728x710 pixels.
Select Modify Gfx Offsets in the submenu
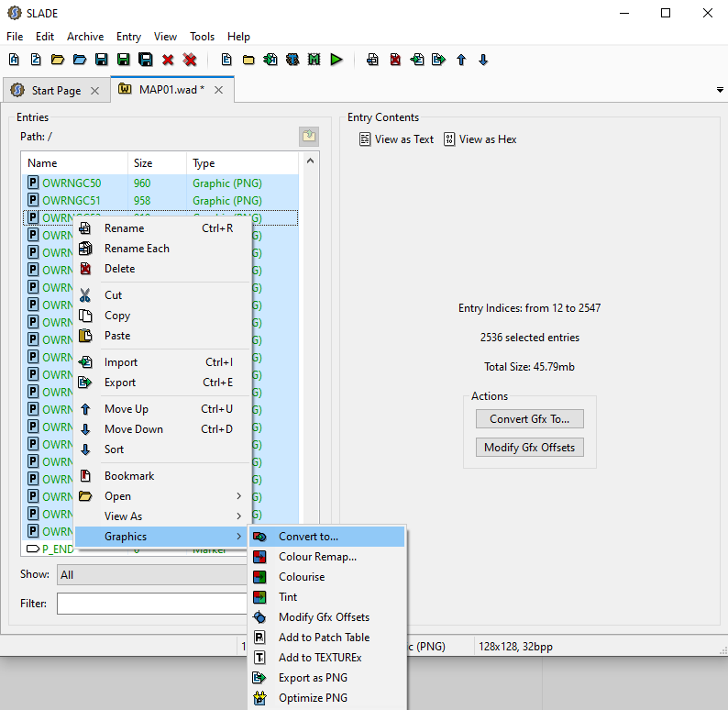point(323,617)
